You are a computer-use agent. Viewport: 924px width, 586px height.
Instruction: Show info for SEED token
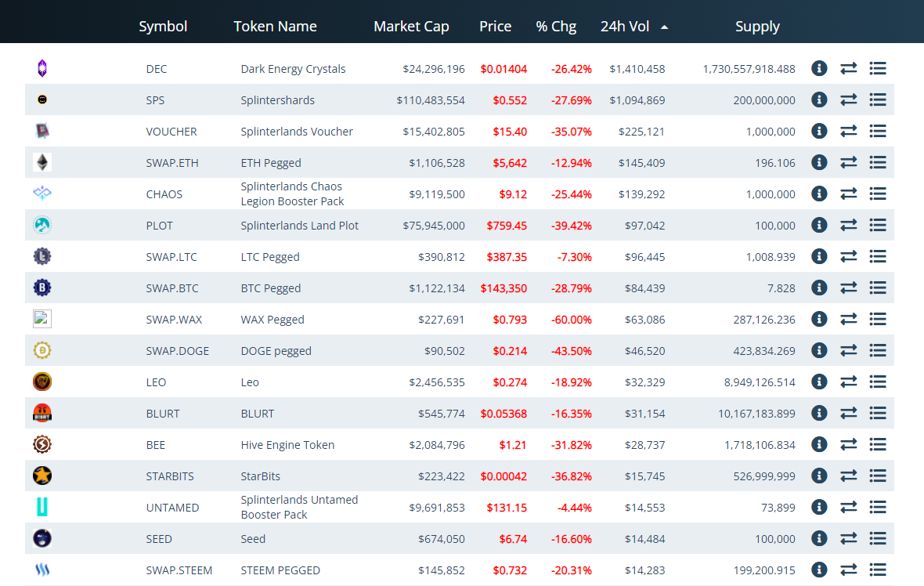(819, 538)
